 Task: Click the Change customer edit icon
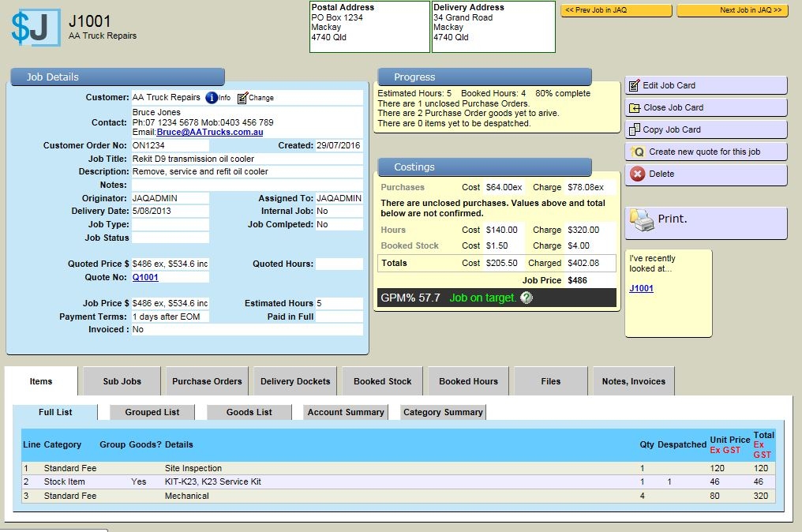(x=242, y=98)
